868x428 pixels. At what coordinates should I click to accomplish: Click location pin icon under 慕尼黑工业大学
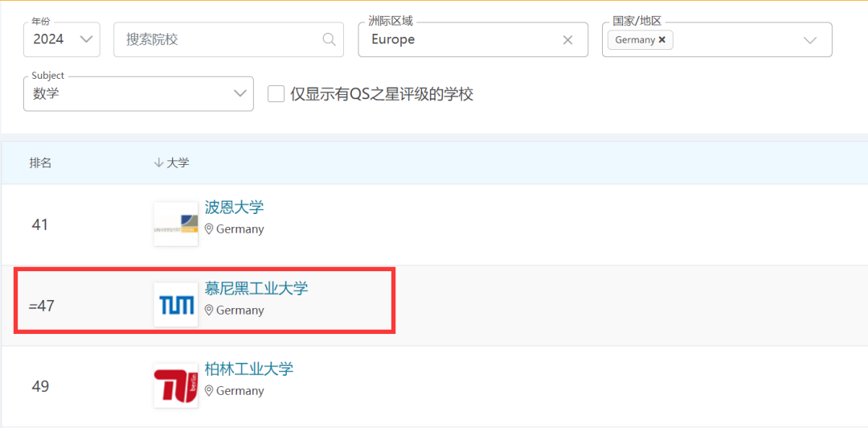(x=209, y=310)
